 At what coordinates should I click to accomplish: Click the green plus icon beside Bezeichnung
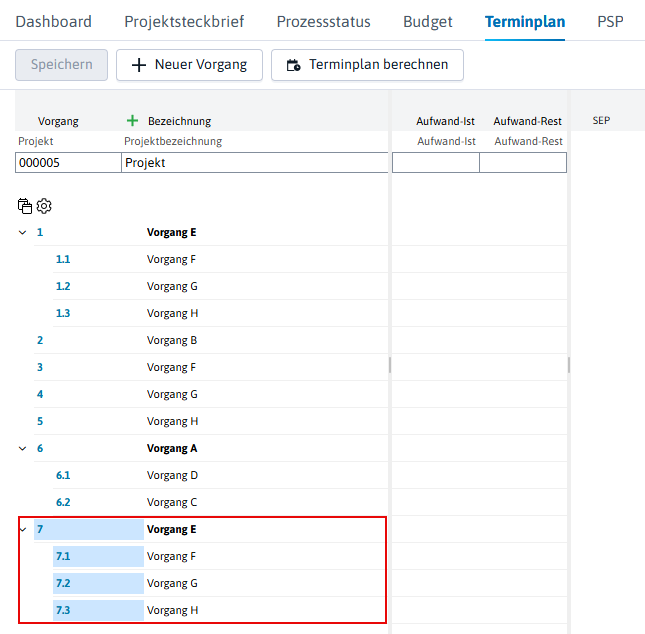(132, 121)
